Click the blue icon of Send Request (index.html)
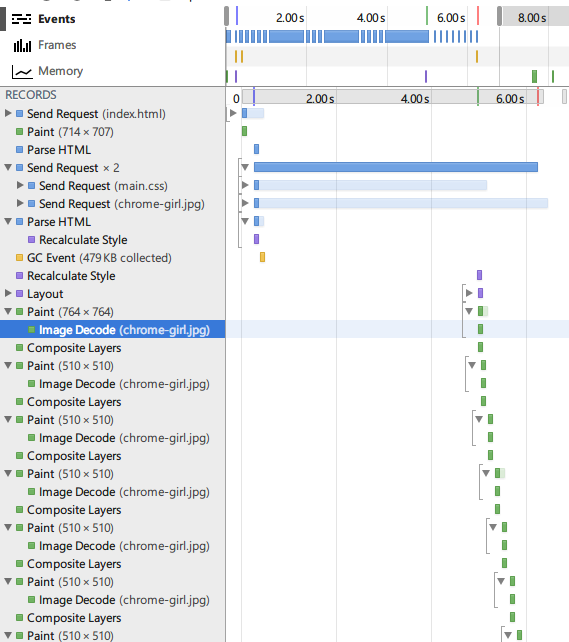 (x=19, y=113)
